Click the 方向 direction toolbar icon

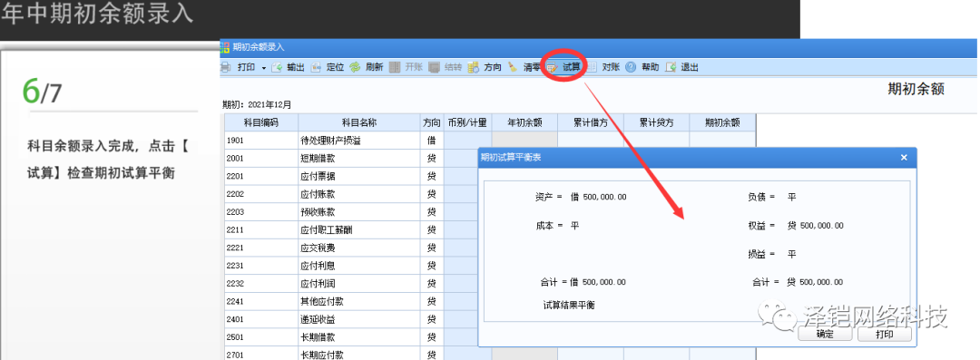pyautogui.click(x=473, y=67)
